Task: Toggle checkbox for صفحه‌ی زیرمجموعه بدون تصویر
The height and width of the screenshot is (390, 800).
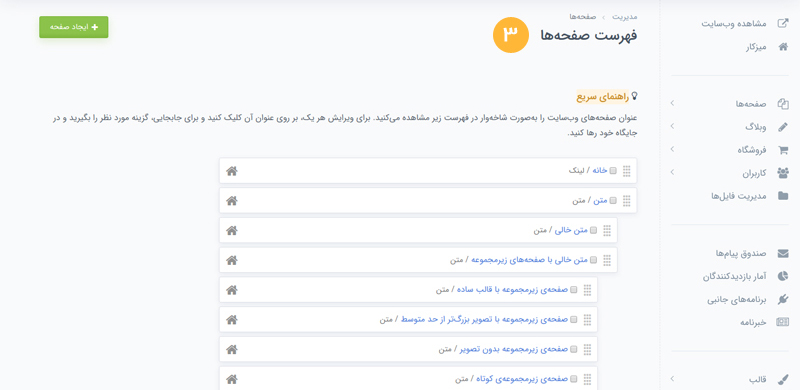Action: [x=573, y=350]
